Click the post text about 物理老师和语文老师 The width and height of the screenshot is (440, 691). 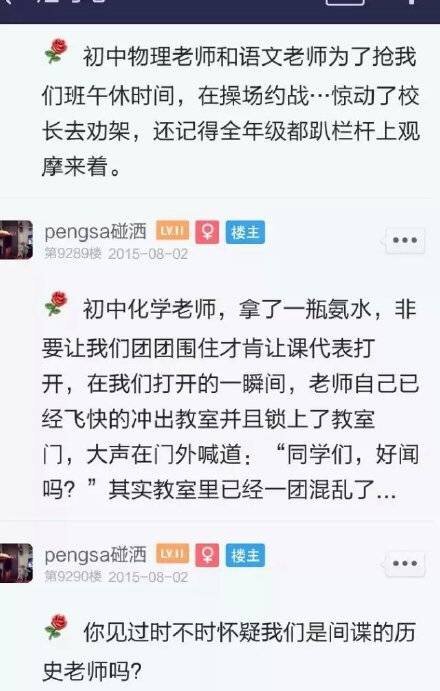(230, 112)
